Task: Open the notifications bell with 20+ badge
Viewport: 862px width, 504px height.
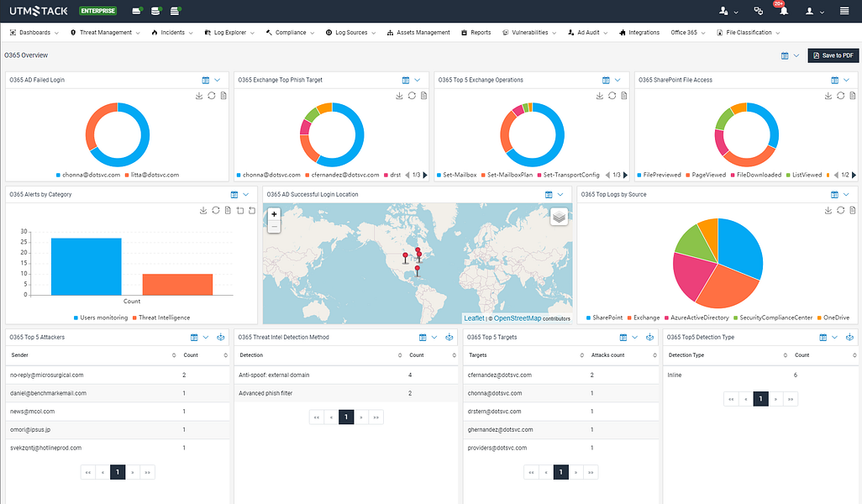Action: [x=783, y=10]
